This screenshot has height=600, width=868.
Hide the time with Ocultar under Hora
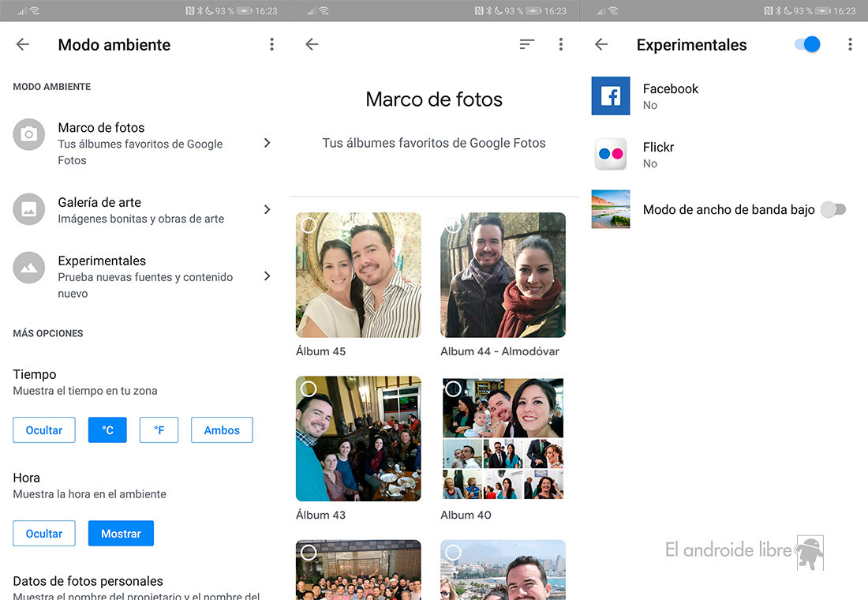pyautogui.click(x=44, y=534)
